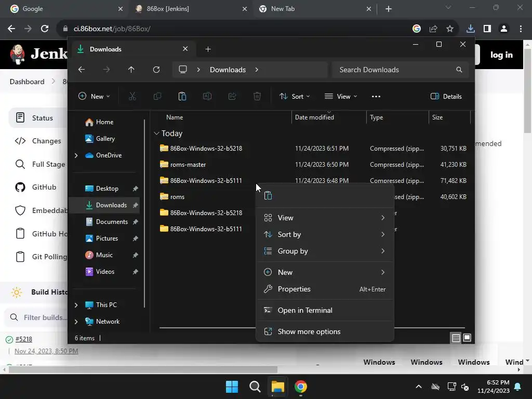Open Chrome downloads icon
The width and height of the screenshot is (532, 399).
[471, 29]
